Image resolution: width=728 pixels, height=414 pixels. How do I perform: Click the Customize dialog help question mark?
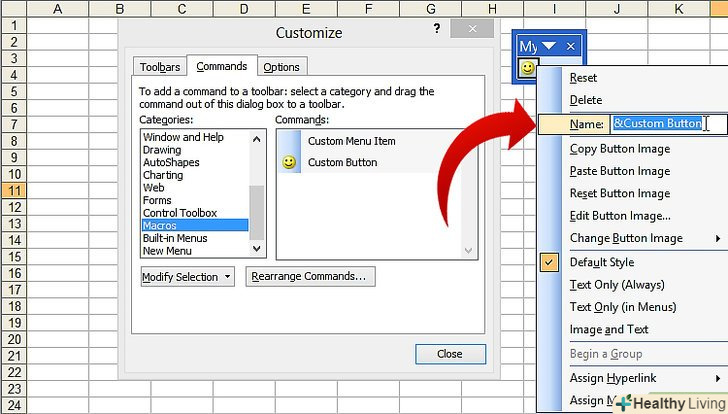pos(437,31)
